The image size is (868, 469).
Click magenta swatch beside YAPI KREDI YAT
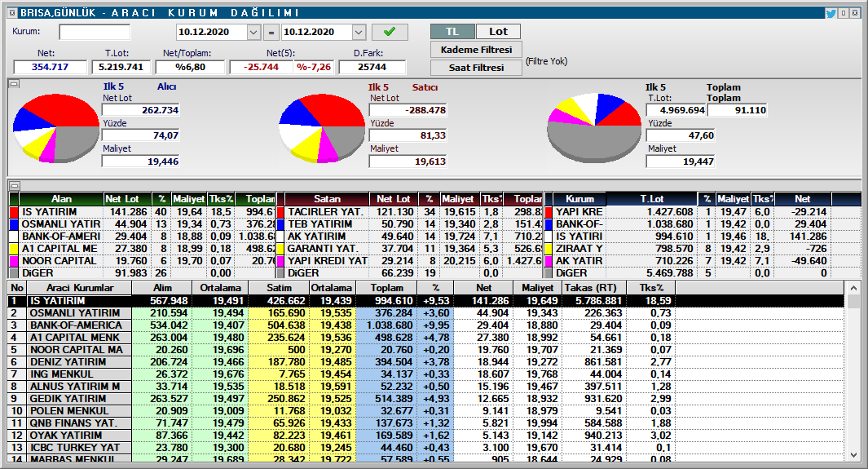pyautogui.click(x=280, y=261)
